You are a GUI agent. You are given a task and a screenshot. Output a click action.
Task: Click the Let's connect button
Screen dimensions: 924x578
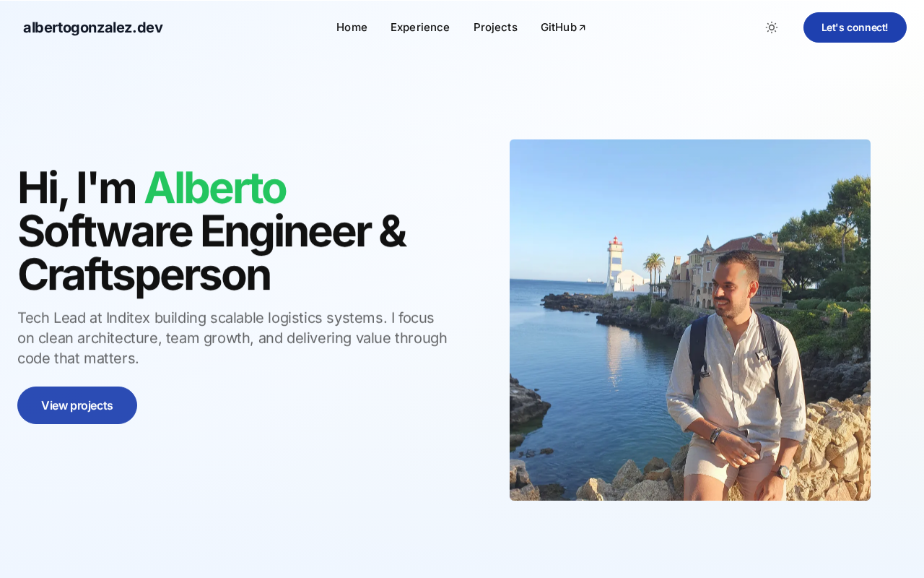[x=855, y=27]
